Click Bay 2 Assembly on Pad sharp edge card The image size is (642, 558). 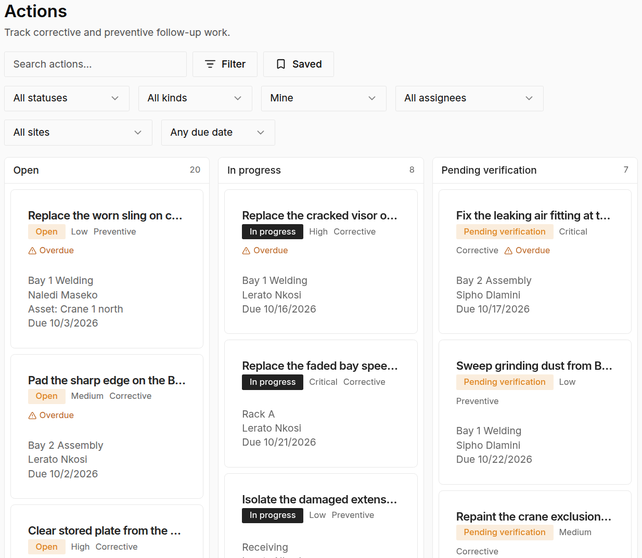(66, 445)
